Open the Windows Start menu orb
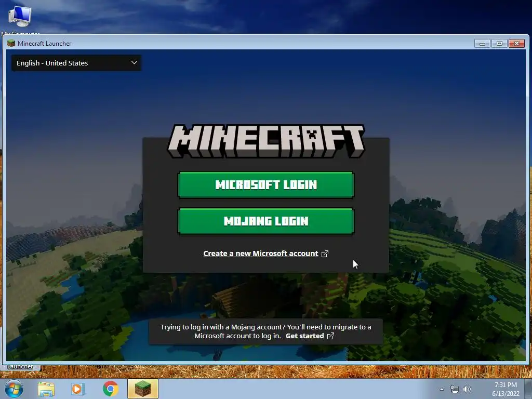This screenshot has height=399, width=532. (14, 389)
